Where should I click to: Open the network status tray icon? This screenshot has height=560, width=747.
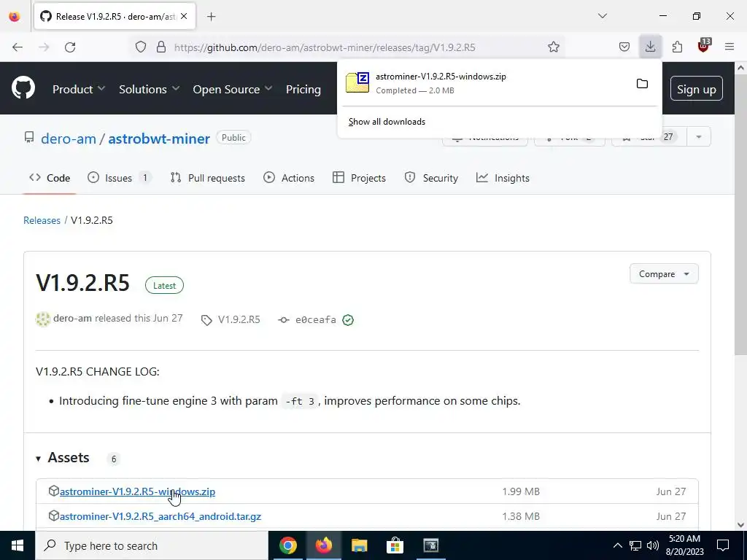[x=635, y=545]
